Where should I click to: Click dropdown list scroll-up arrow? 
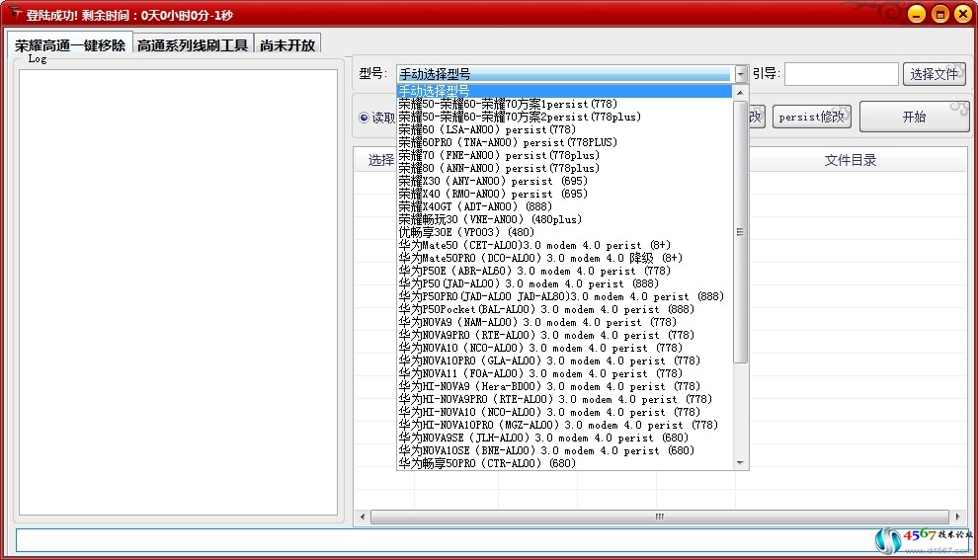(x=740, y=93)
